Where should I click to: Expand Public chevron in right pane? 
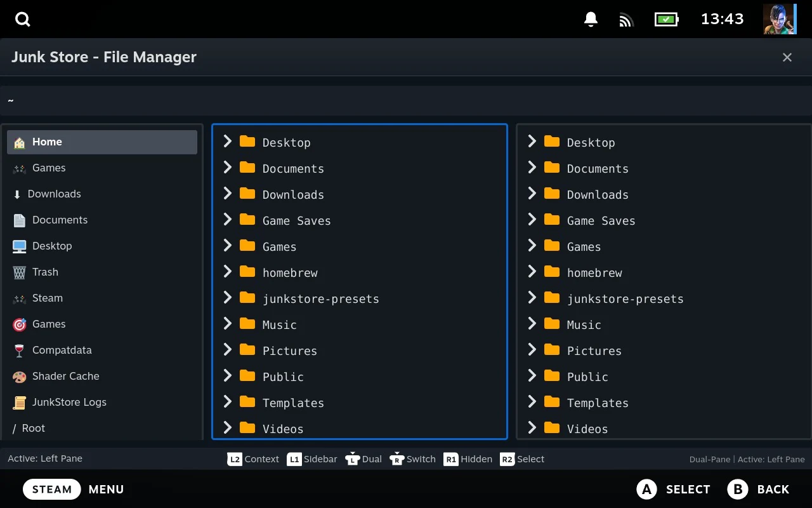tap(532, 376)
